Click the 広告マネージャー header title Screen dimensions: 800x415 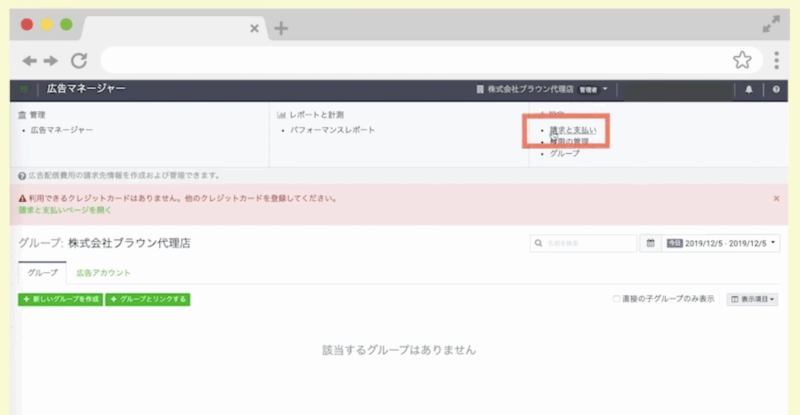(x=86, y=88)
